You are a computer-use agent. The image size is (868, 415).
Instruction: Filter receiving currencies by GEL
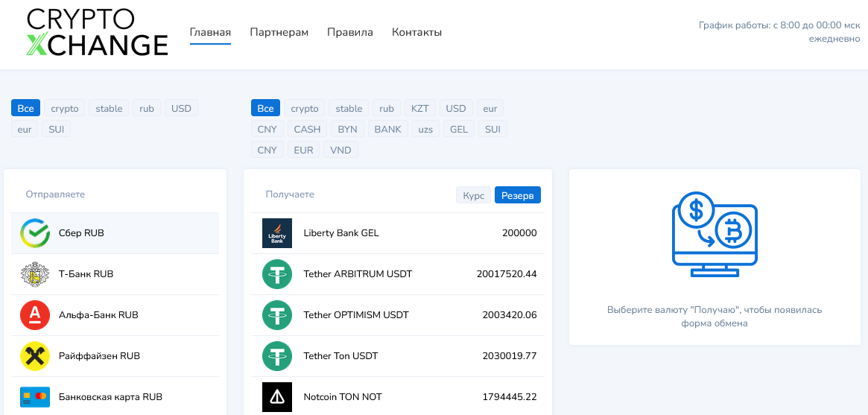click(459, 130)
